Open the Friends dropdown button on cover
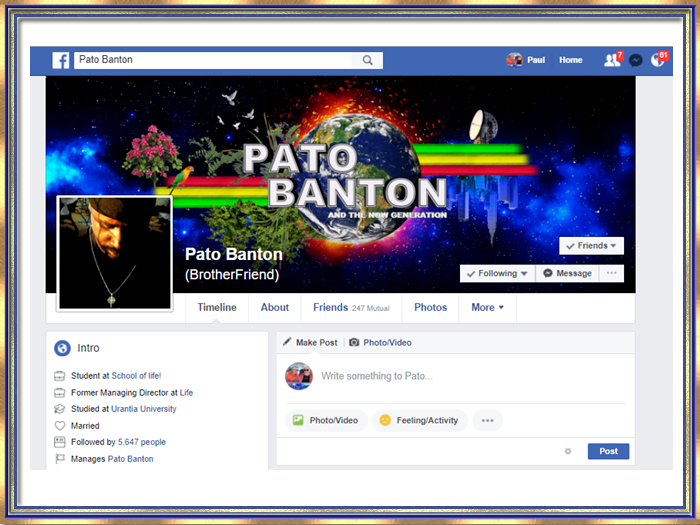This screenshot has height=525, width=700. (591, 246)
